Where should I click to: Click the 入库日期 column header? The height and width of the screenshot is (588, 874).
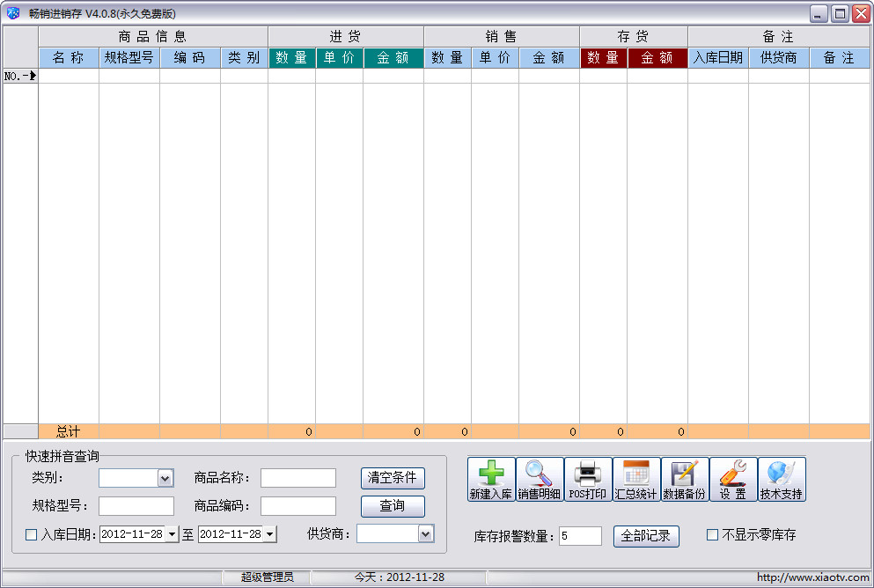718,57
